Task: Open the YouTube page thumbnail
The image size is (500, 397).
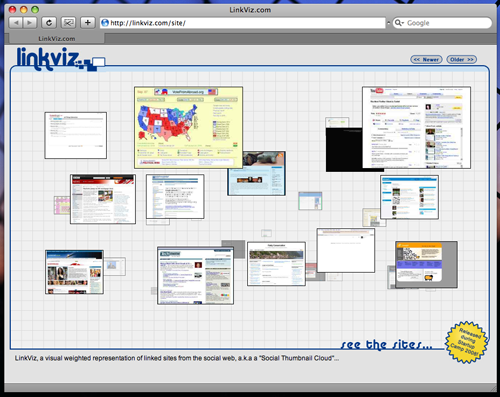Action: (416, 127)
